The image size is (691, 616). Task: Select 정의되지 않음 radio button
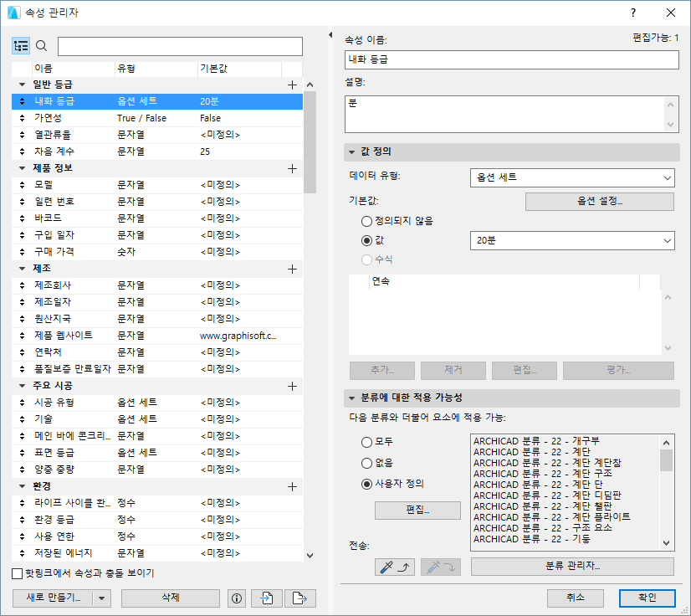point(366,221)
